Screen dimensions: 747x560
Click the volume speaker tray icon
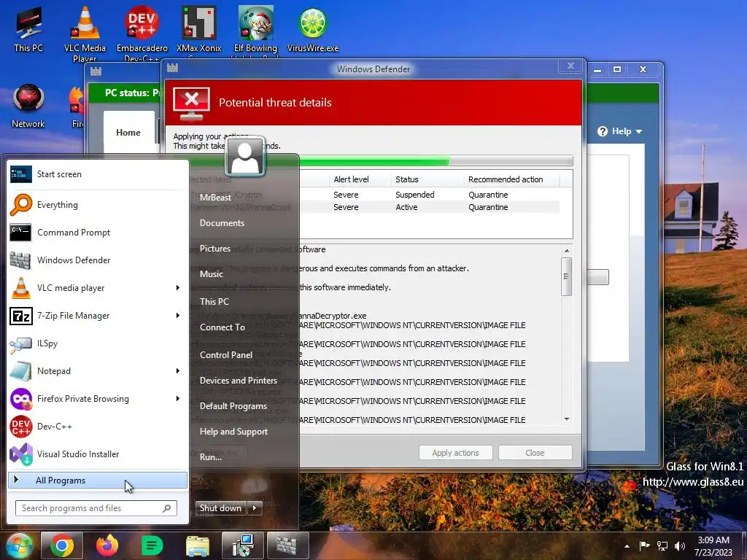680,545
